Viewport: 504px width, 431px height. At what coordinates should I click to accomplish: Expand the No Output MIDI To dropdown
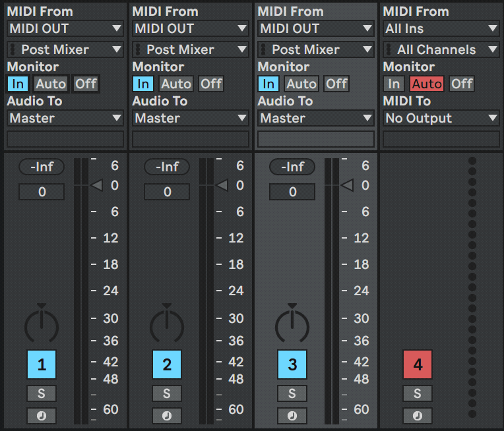coord(441,118)
